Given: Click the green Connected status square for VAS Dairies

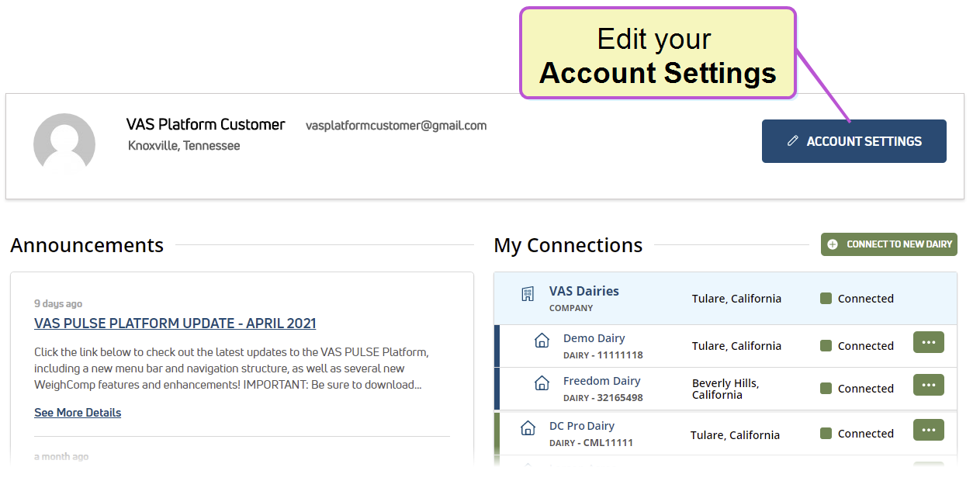Looking at the screenshot, I should 826,299.
